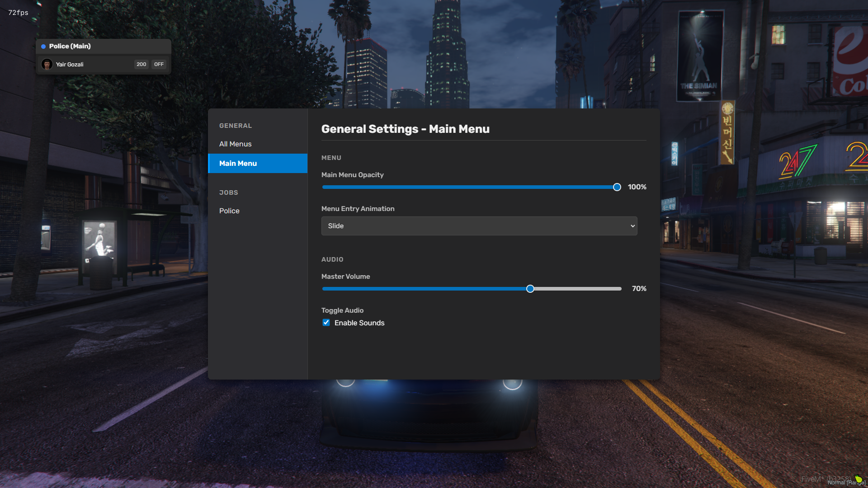Click the 100% opacity value label

pyautogui.click(x=637, y=187)
